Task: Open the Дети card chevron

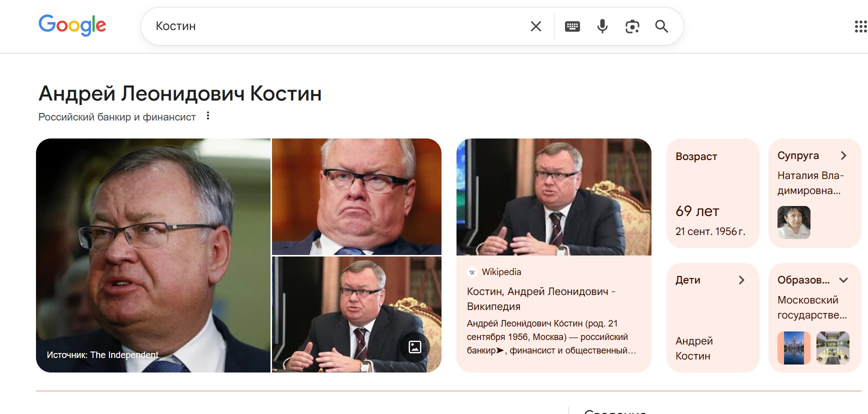Action: pyautogui.click(x=741, y=280)
